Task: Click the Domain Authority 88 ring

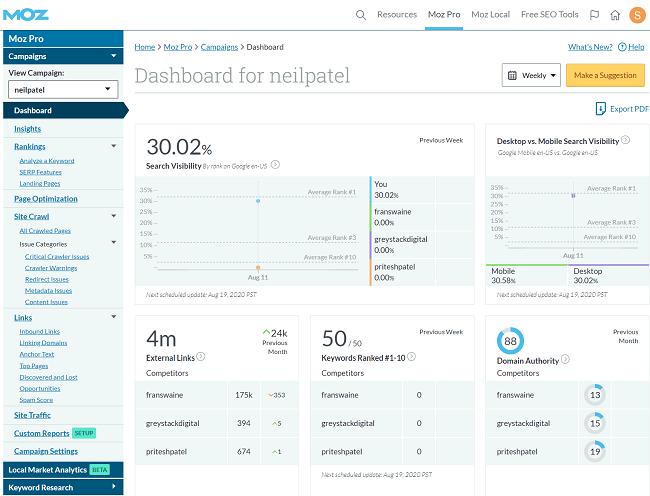Action: pyautogui.click(x=510, y=341)
